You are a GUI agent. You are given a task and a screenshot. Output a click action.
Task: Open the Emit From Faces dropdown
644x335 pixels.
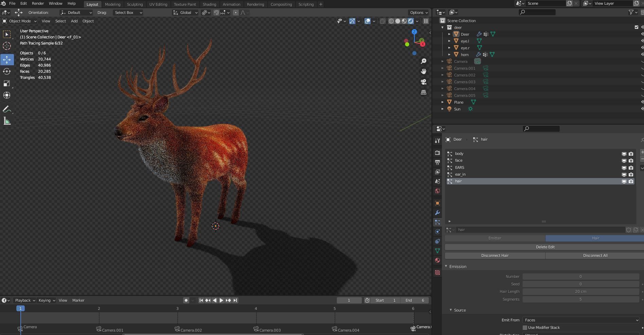click(x=581, y=320)
